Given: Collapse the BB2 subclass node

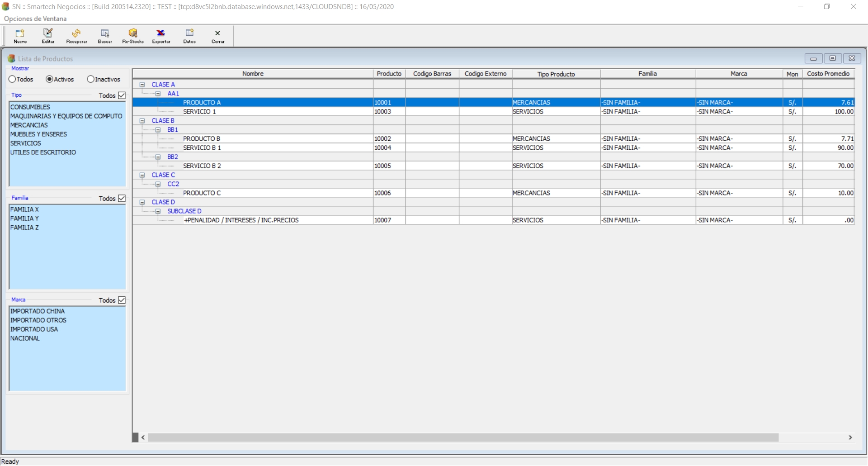Looking at the screenshot, I should point(158,157).
